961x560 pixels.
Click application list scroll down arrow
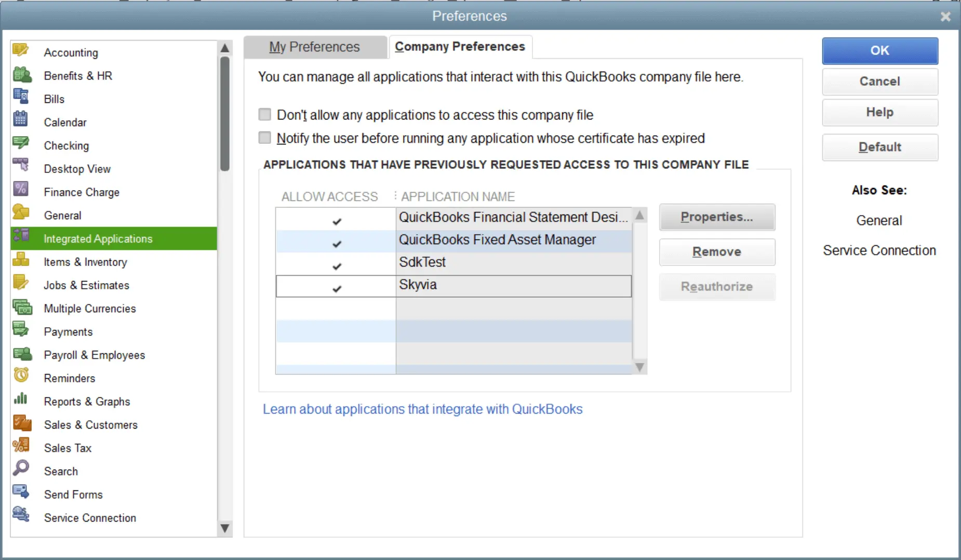640,367
